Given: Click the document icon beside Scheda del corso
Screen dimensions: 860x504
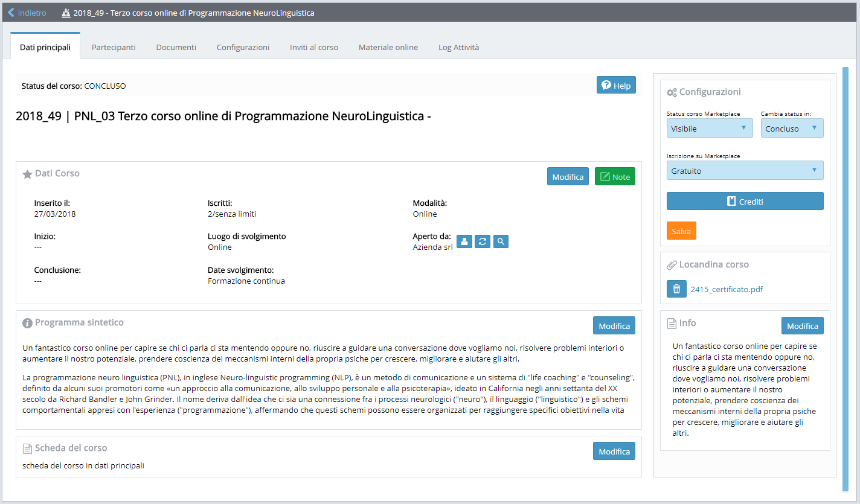Looking at the screenshot, I should point(27,448).
